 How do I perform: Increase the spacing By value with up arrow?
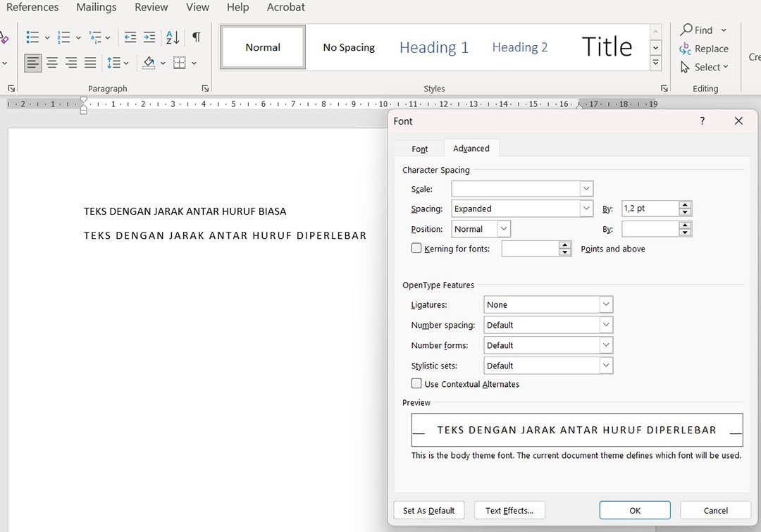pos(685,205)
